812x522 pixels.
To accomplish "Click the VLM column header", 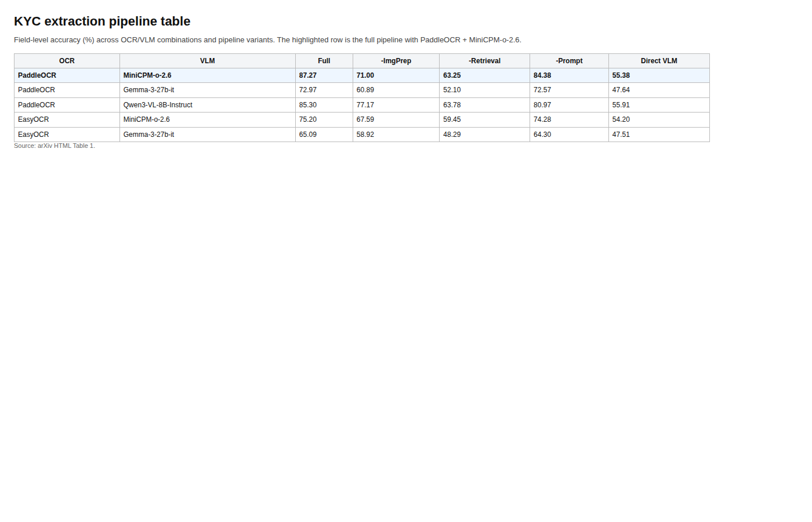I will tap(208, 61).
